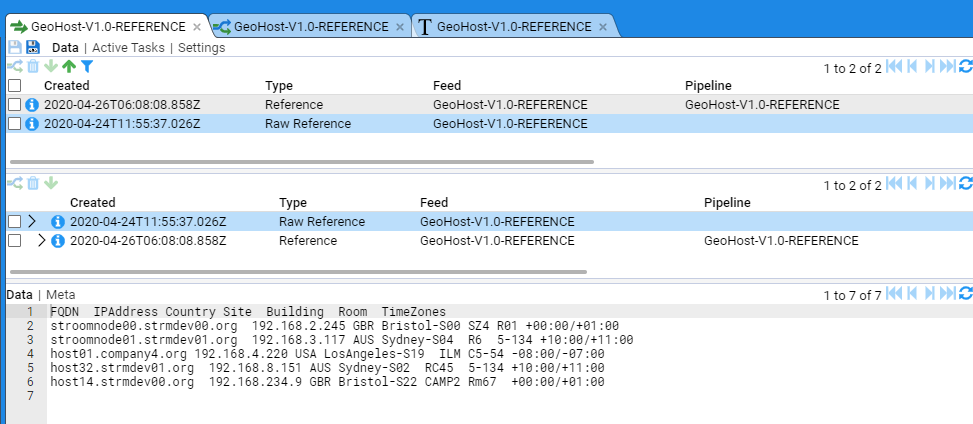Click the Created column header in top table

tap(66, 86)
